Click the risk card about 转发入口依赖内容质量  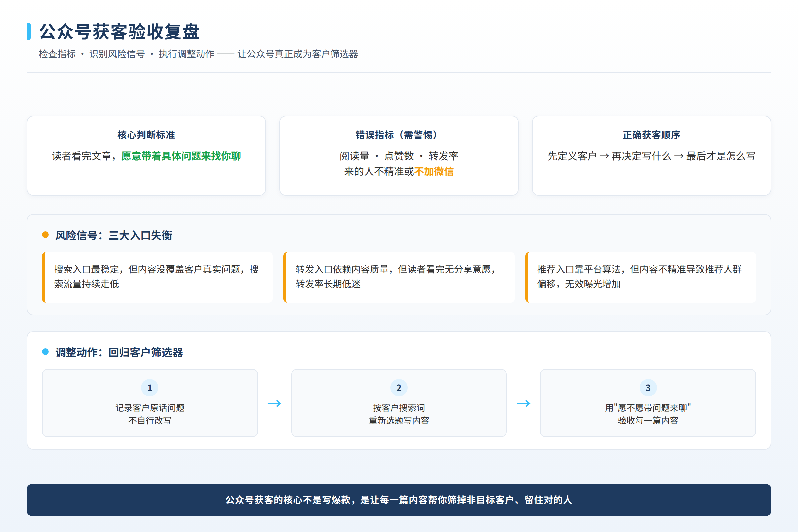pos(399,277)
